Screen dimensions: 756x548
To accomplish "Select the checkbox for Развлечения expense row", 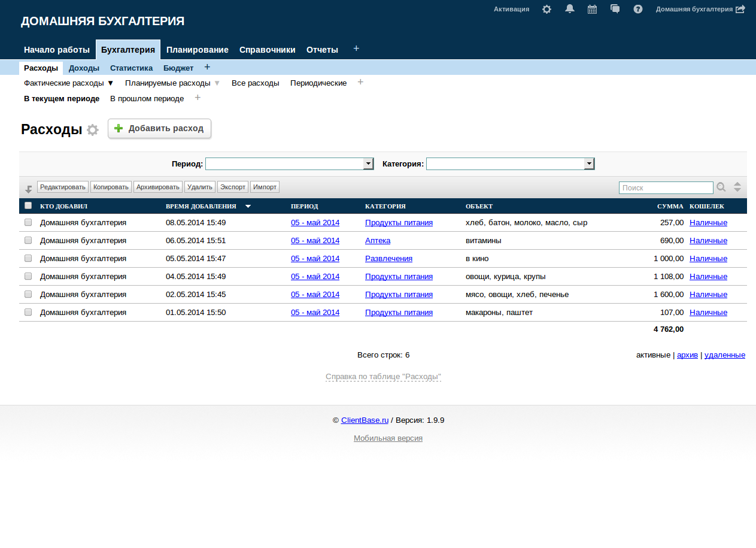I will [28, 258].
